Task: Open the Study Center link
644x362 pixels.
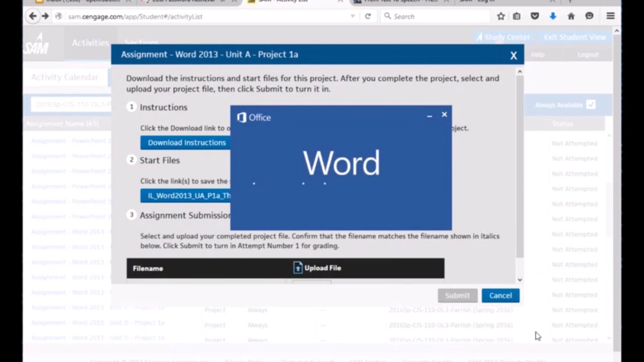Action: [503, 37]
